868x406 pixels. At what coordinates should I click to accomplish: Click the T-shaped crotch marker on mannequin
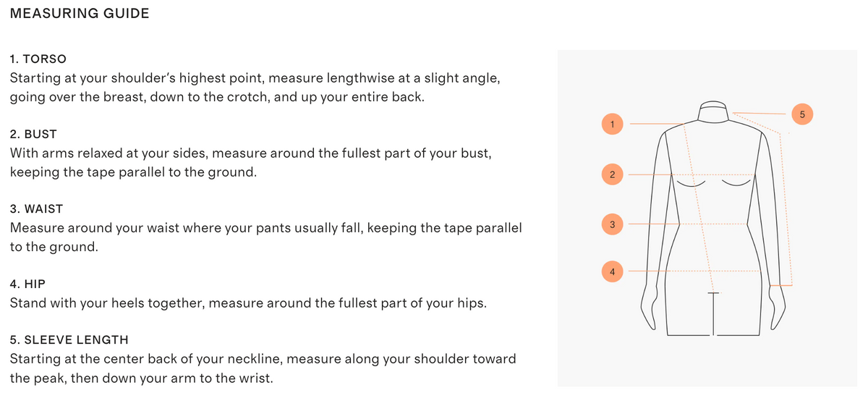tap(714, 313)
